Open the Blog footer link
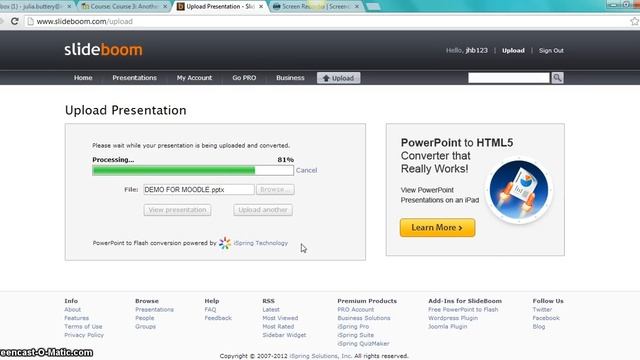Screen dimensions: 640x360 [x=539, y=327]
